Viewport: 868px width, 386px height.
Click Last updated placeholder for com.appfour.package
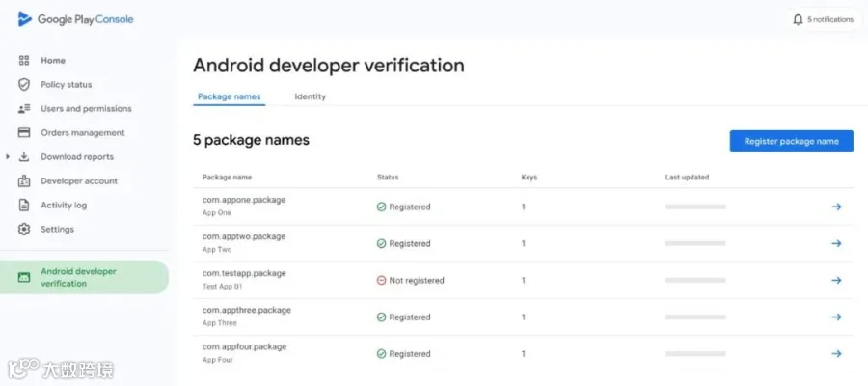[x=695, y=353]
